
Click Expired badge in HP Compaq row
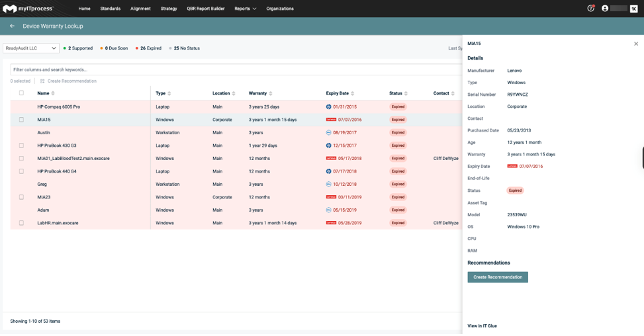pyautogui.click(x=398, y=106)
